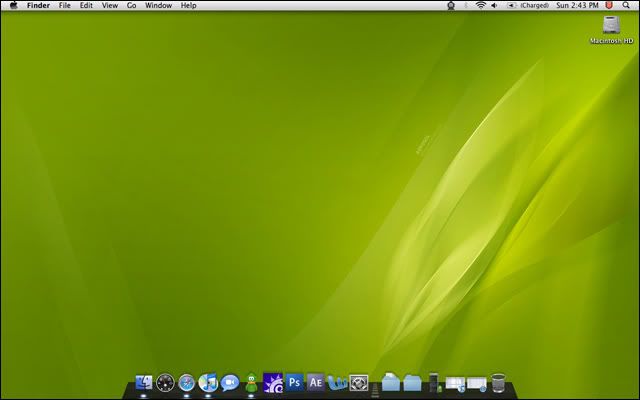The image size is (640, 400).
Task: Open the Bluetooth status menu
Action: tap(466, 5)
